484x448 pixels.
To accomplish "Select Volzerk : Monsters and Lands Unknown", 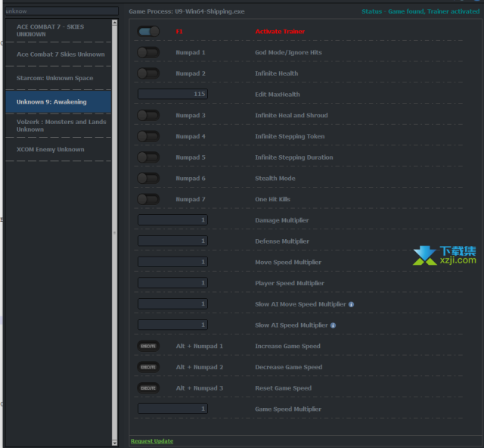I will pyautogui.click(x=58, y=126).
